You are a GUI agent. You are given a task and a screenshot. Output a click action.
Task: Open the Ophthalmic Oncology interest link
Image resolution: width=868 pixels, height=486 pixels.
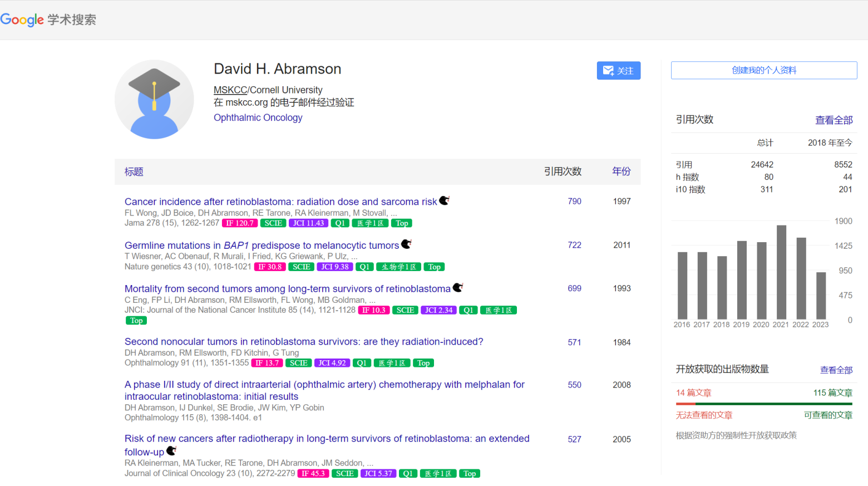[258, 117]
